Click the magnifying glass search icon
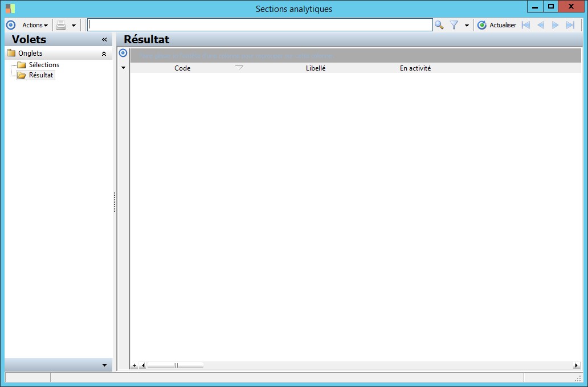Viewport: 588px width, 387px height. click(x=439, y=25)
